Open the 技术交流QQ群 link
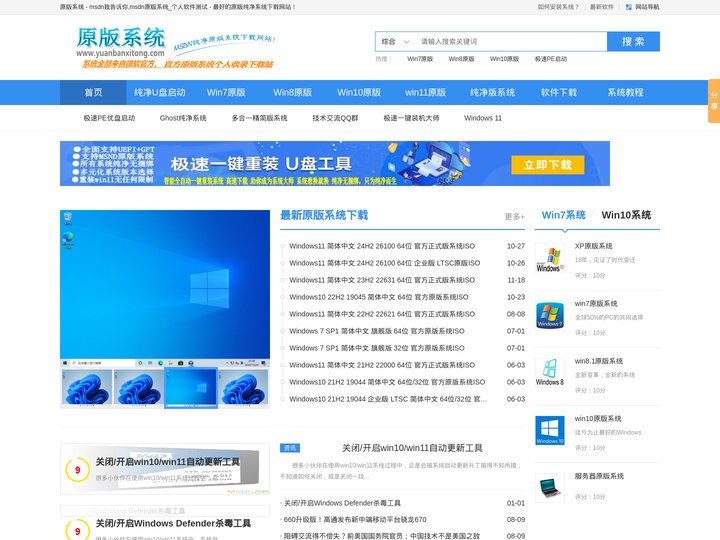The width and height of the screenshot is (720, 540). 335,118
